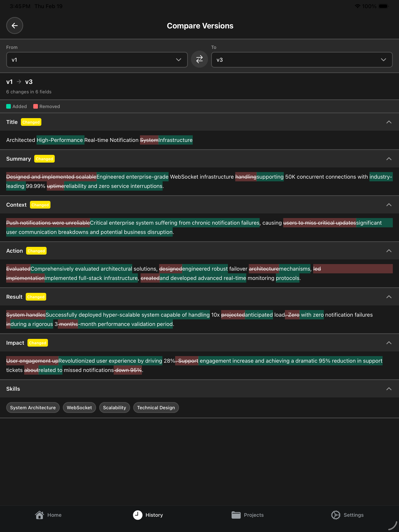Go to the Home tab
This screenshot has height=532, width=399.
click(48, 515)
